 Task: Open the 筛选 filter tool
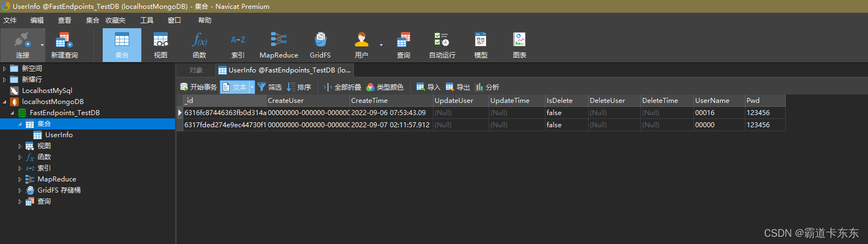pos(269,87)
